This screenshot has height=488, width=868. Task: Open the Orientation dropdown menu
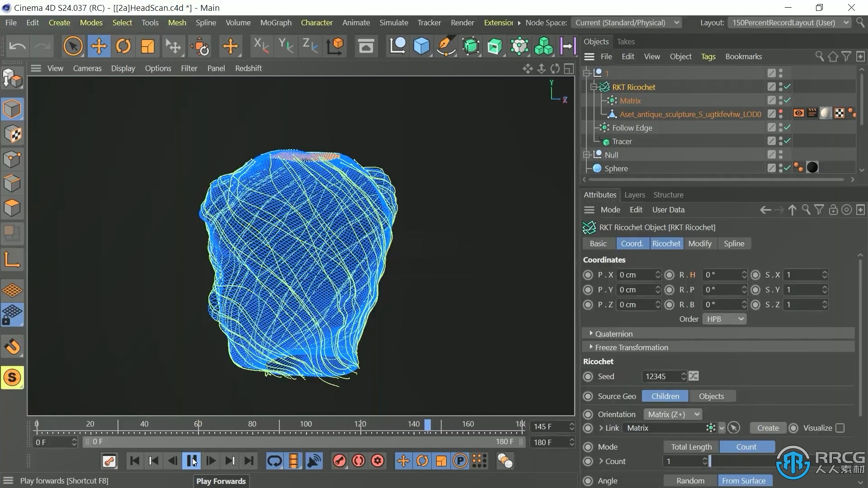click(x=672, y=413)
